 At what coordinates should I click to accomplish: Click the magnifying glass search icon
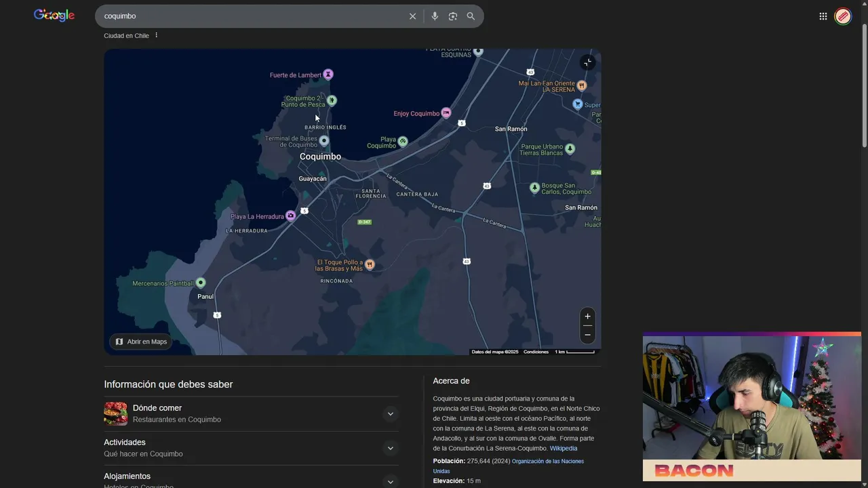pyautogui.click(x=471, y=16)
